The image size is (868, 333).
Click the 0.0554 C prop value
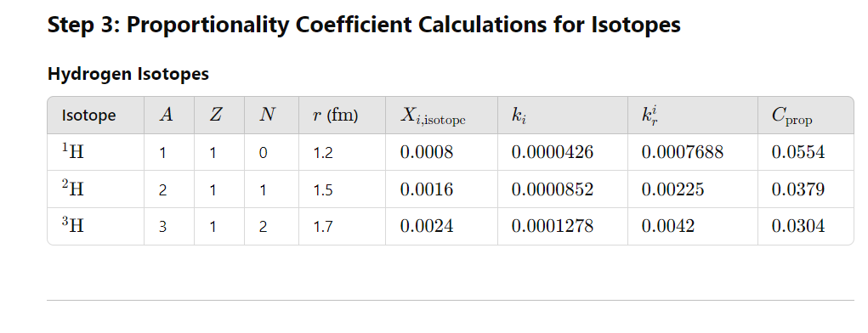[x=797, y=152]
